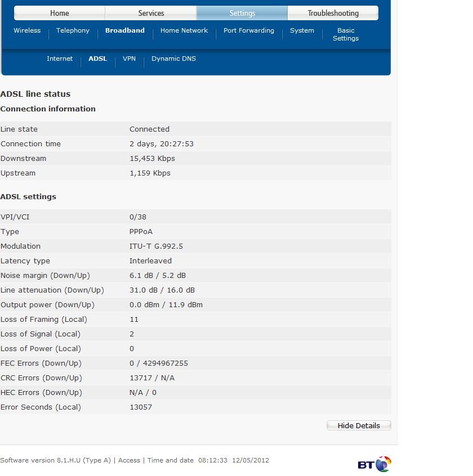The image size is (473, 476).
Task: Click the 'Noise margin (Down/Up)' label
Action: tap(45, 275)
